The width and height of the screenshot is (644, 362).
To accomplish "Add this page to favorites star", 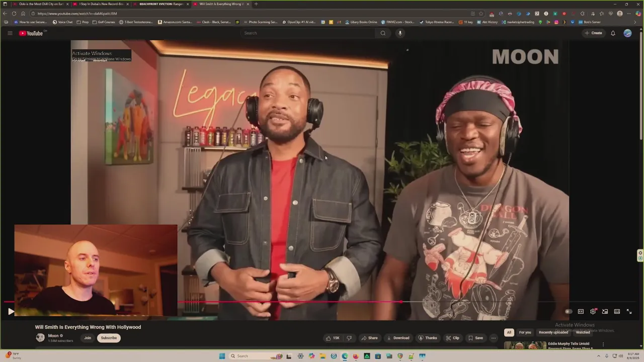I will (x=481, y=14).
